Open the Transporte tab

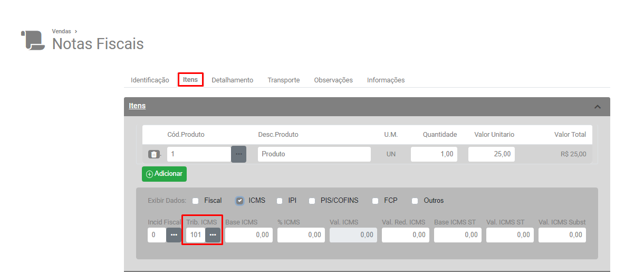click(284, 80)
